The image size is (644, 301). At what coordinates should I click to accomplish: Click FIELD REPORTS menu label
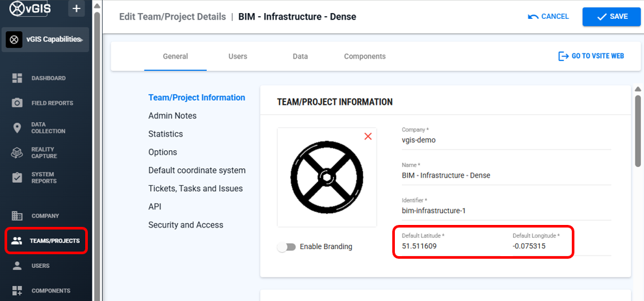click(52, 103)
